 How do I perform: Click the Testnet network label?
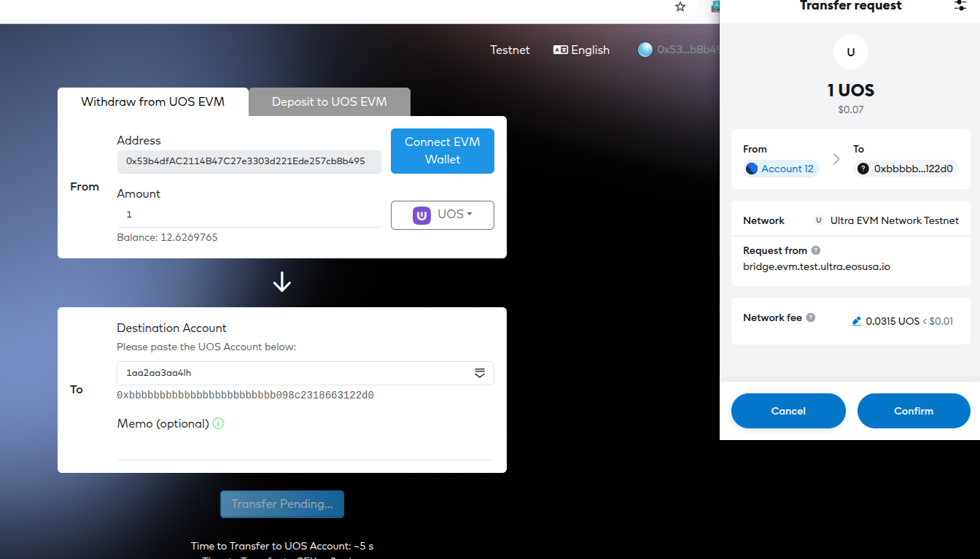coord(510,50)
